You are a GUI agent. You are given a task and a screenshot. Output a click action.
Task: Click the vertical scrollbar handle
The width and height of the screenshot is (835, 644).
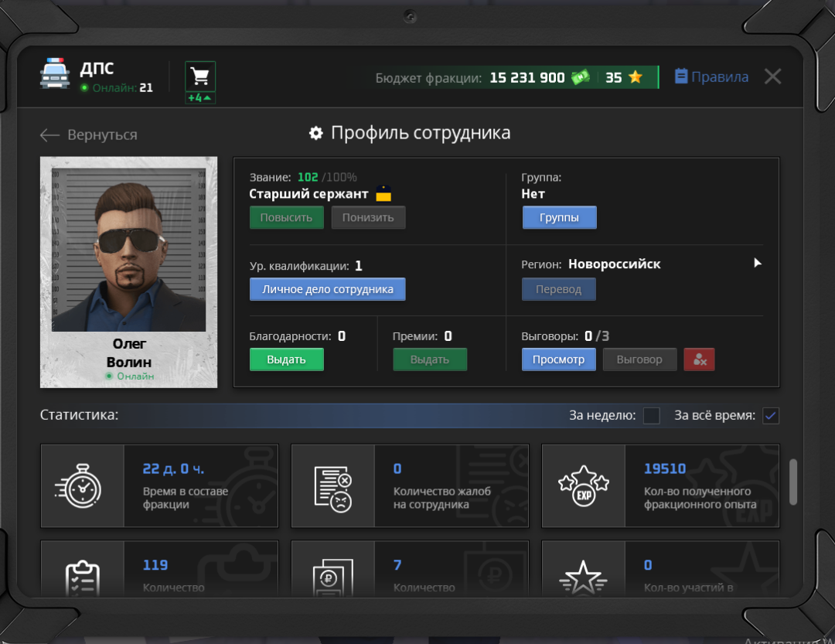(792, 482)
